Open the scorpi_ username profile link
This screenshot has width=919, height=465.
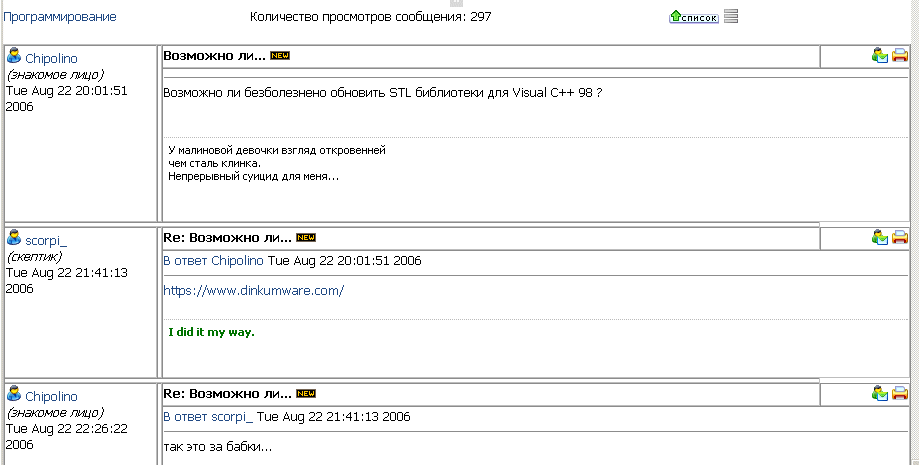tap(46, 241)
